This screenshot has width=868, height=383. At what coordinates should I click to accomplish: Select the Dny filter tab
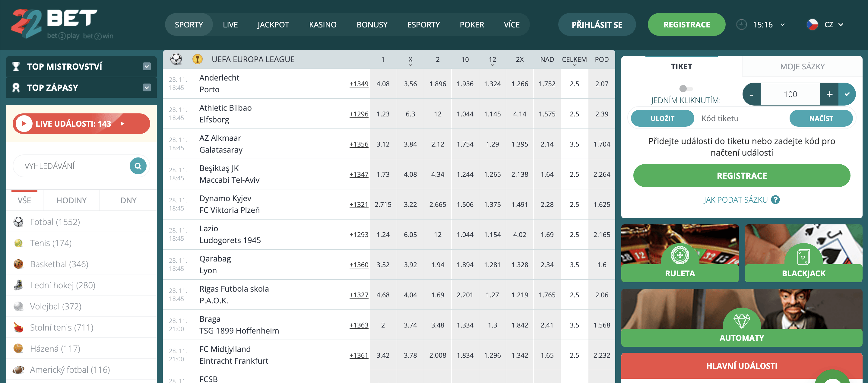128,200
